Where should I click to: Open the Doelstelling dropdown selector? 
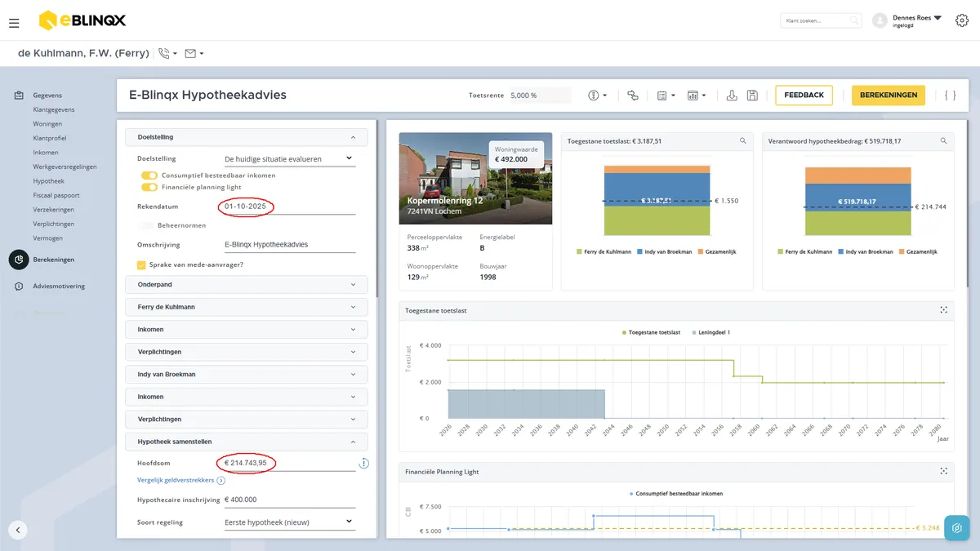pos(290,158)
